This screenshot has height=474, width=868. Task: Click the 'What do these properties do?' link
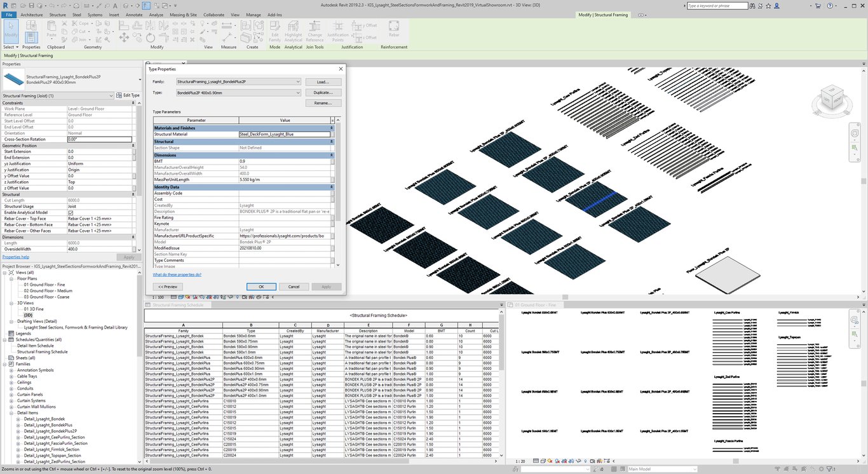click(177, 274)
